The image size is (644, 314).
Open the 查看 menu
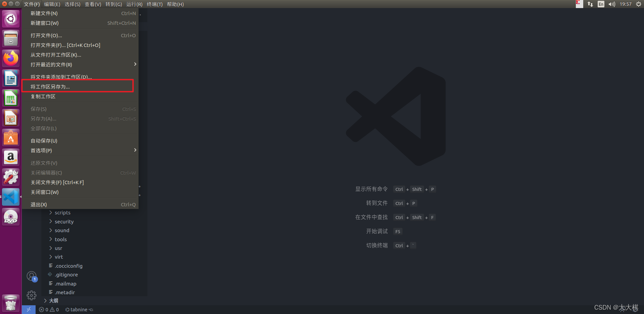93,4
